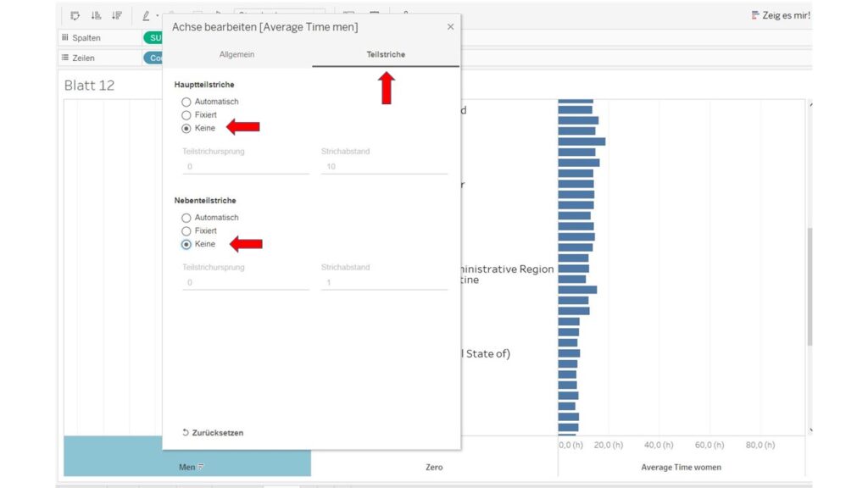Select Keine under Nebenteilstriche
The width and height of the screenshot is (868, 488).
(x=186, y=244)
